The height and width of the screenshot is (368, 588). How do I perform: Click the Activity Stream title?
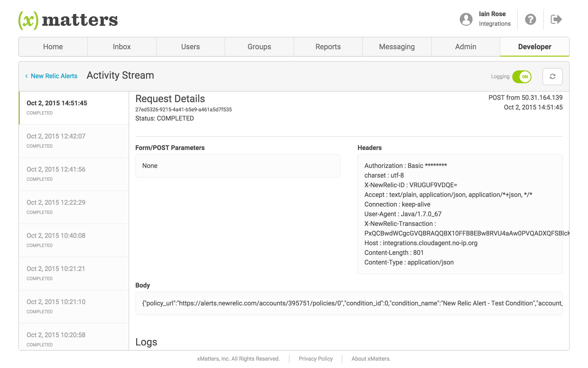tap(120, 75)
